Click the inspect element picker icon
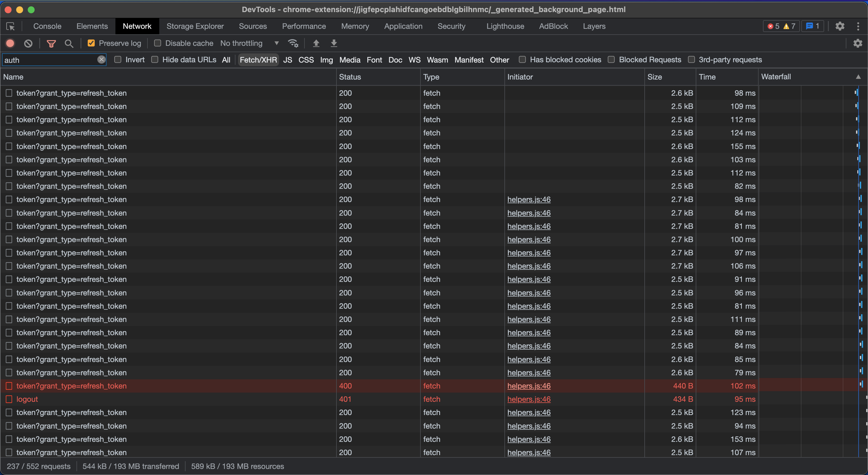The width and height of the screenshot is (868, 475). 10,26
